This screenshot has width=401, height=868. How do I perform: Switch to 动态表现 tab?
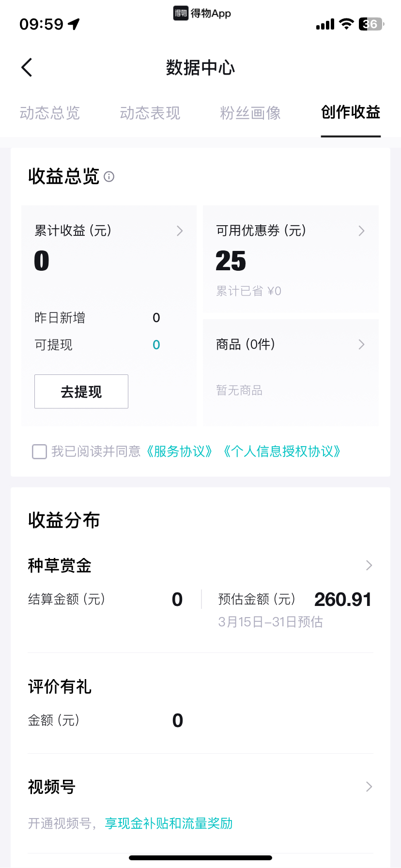[150, 113]
